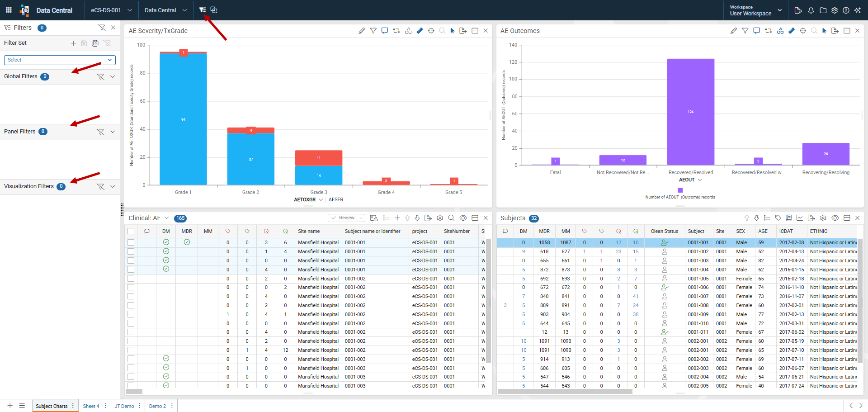Open the Data Central module dropdown
Screen dimensions: 868x412
[165, 10]
